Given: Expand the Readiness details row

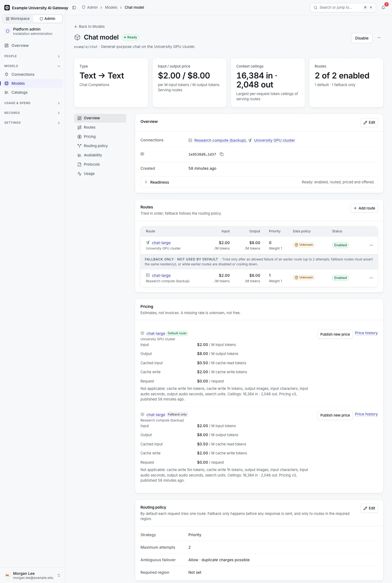Looking at the screenshot, I should (259, 182).
